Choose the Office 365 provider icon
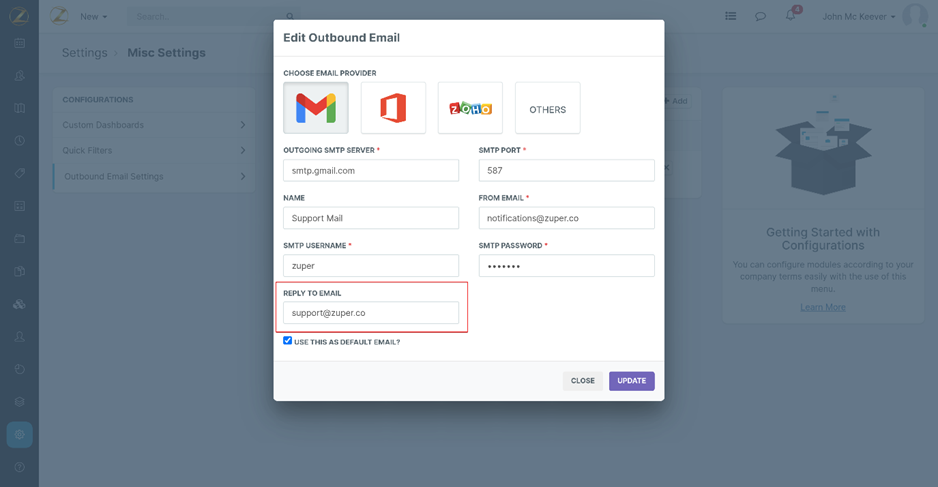The width and height of the screenshot is (938, 487). click(x=393, y=108)
